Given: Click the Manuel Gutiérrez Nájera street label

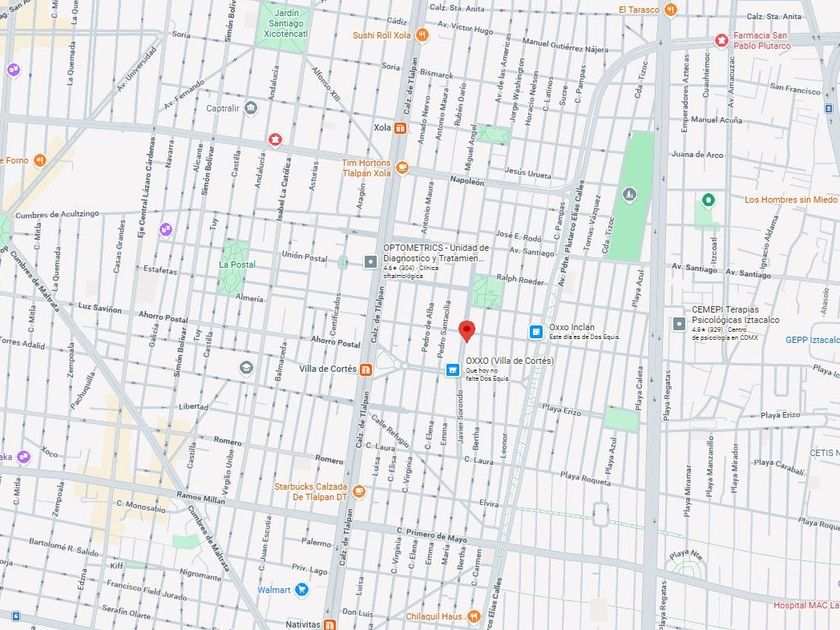Looking at the screenshot, I should [x=565, y=45].
